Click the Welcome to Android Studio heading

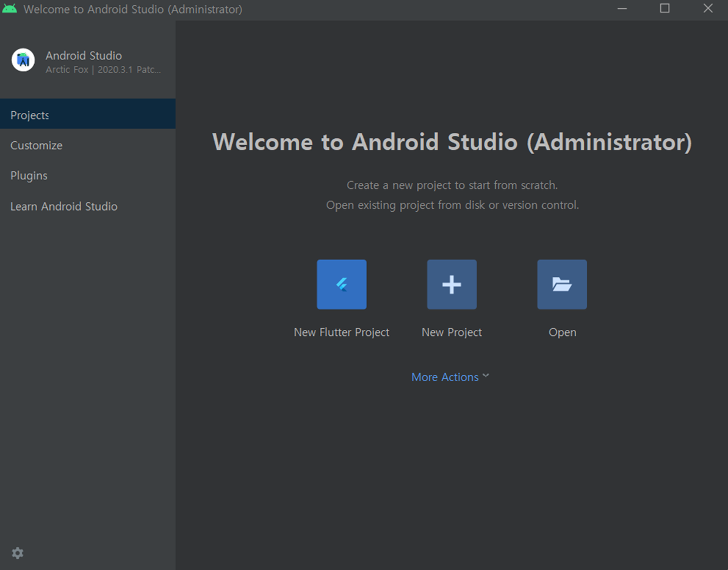(452, 142)
